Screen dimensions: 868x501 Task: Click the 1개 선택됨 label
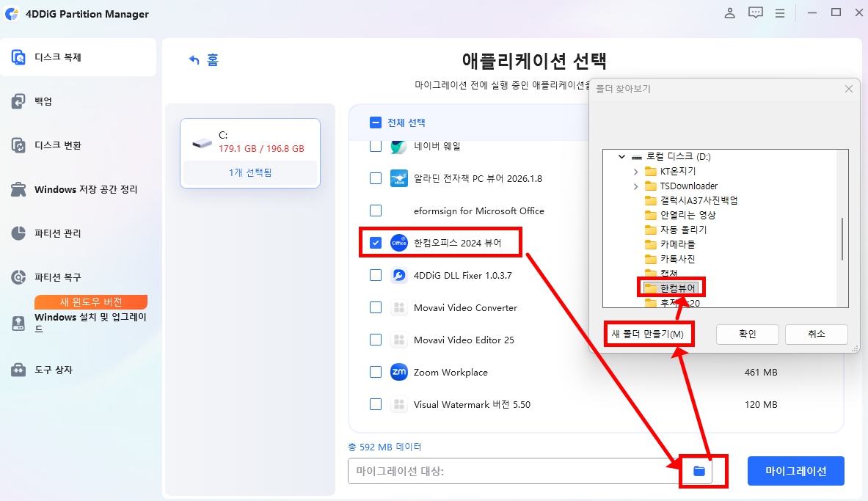point(250,172)
